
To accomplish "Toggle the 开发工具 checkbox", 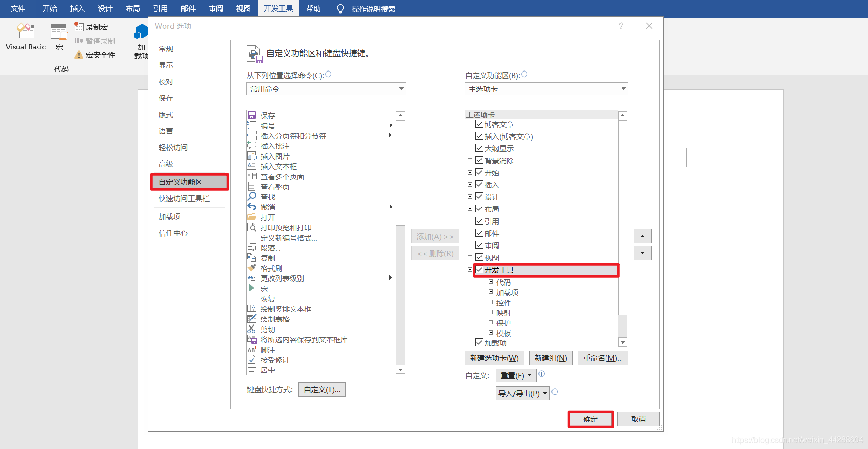I will pyautogui.click(x=479, y=270).
